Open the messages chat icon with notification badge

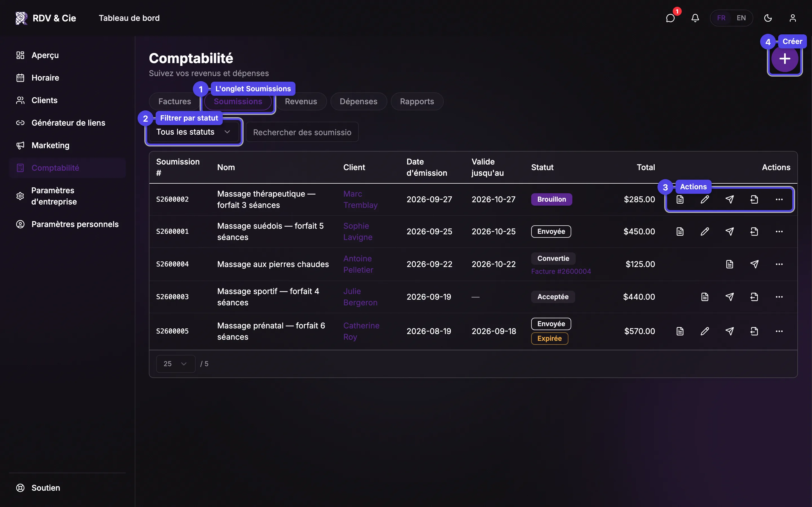coord(670,18)
